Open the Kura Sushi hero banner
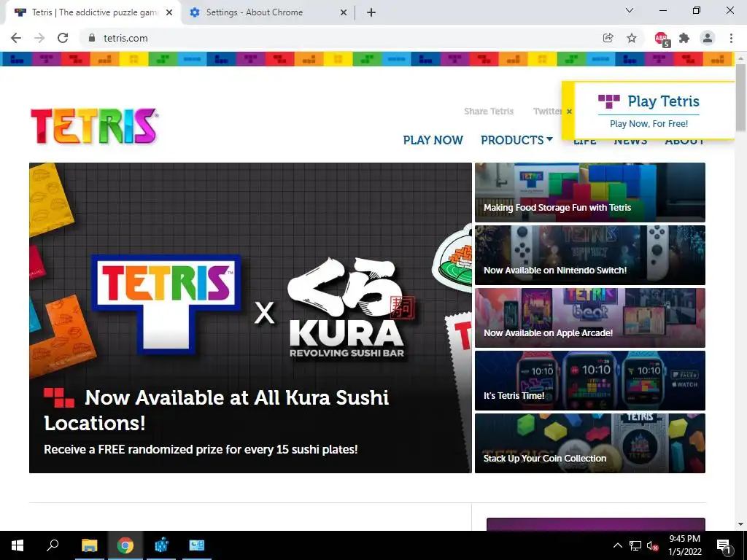This screenshot has height=560, width=747. (250, 318)
